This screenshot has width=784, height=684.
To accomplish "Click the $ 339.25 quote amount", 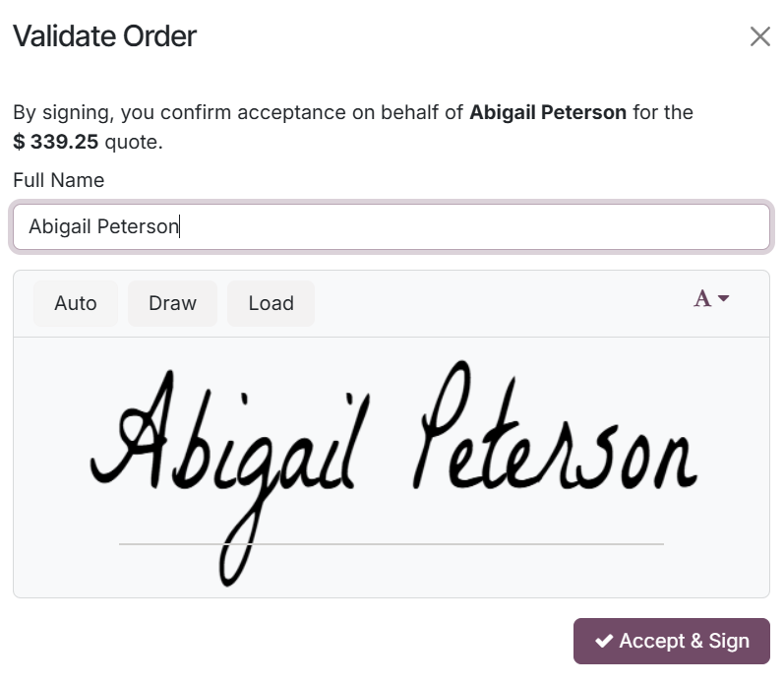I will [55, 142].
